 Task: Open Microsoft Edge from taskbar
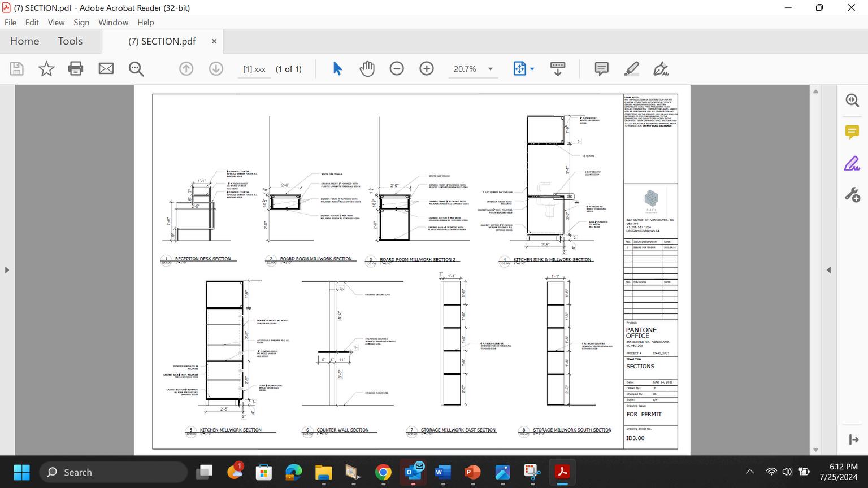[x=294, y=472]
